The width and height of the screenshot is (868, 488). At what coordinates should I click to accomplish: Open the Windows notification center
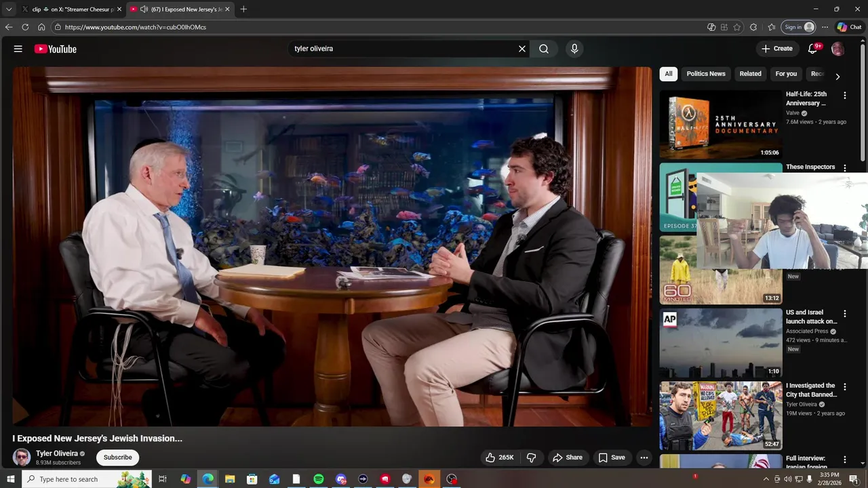[x=854, y=479]
